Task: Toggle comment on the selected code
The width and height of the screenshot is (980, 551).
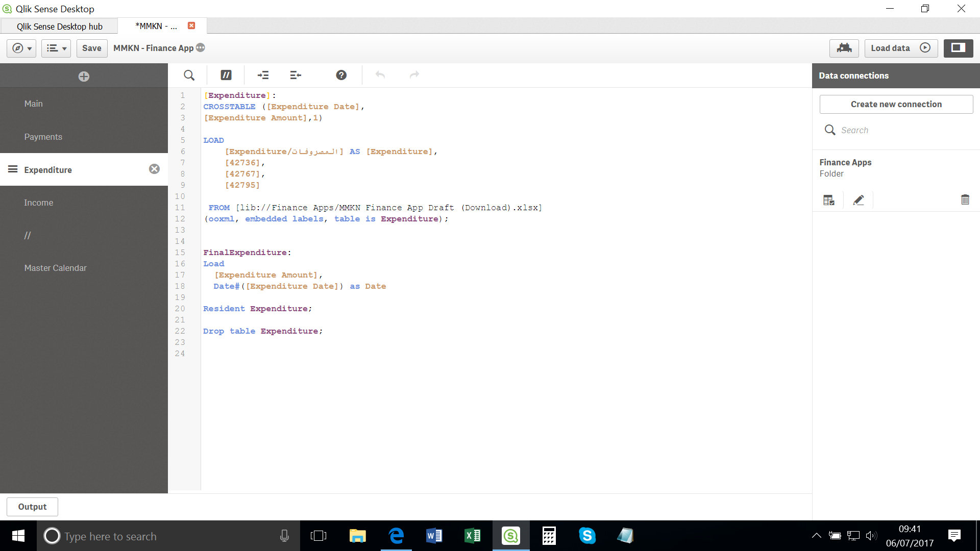Action: (226, 75)
